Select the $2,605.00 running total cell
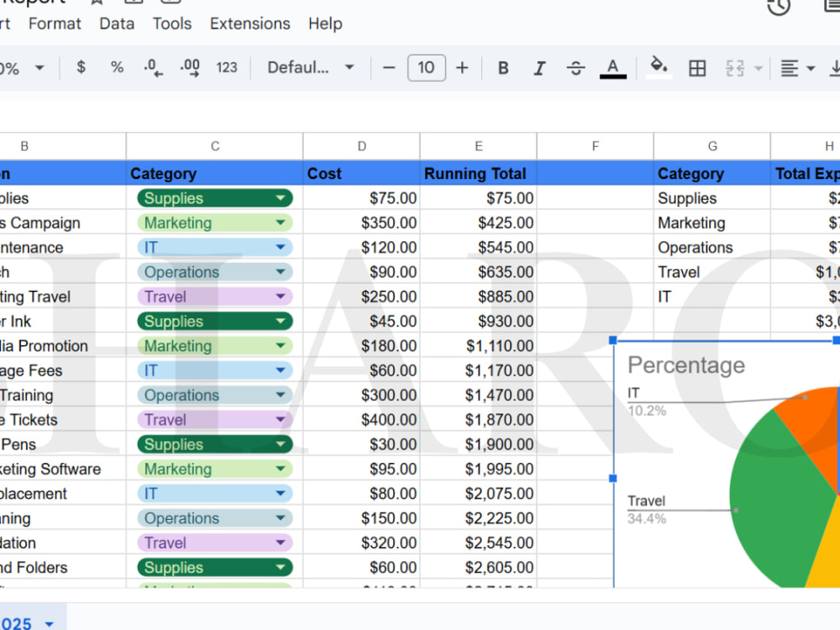This screenshot has width=840, height=630. 479,568
